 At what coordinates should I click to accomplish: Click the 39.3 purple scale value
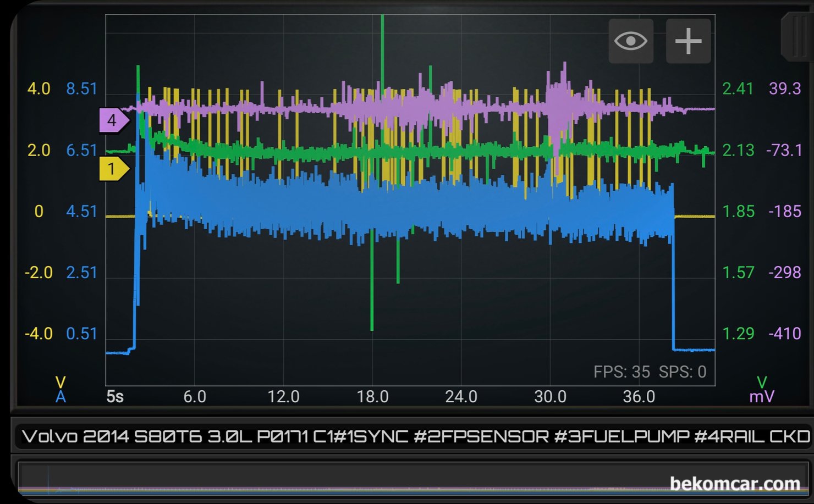pyautogui.click(x=785, y=88)
